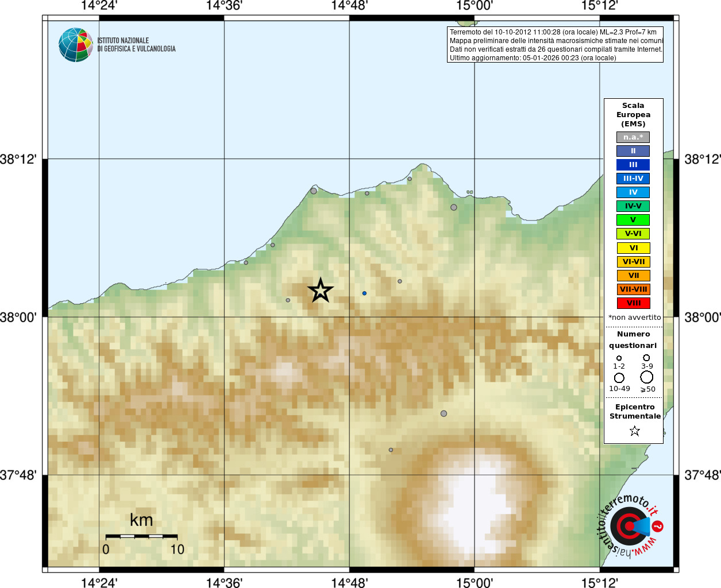Select the gray dot just west of epicenter star

coord(288,300)
